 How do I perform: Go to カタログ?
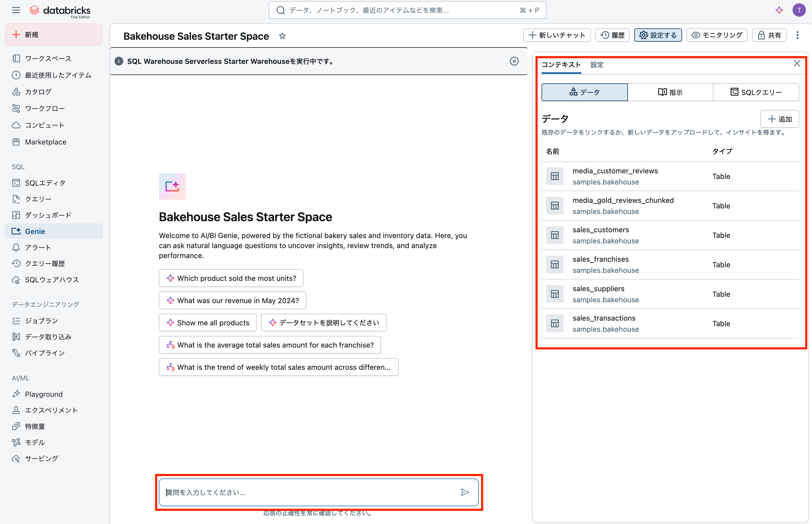point(54,92)
